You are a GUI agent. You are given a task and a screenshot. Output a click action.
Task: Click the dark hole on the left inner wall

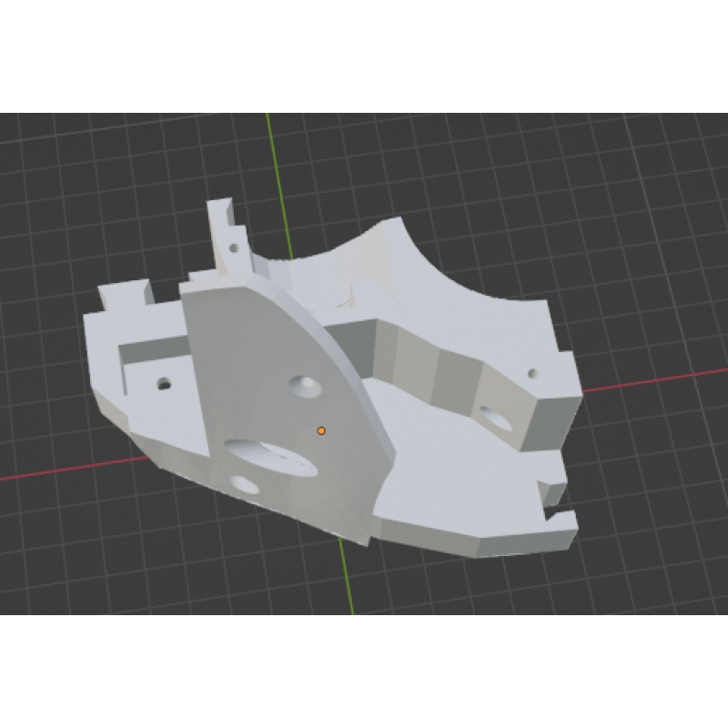(164, 384)
